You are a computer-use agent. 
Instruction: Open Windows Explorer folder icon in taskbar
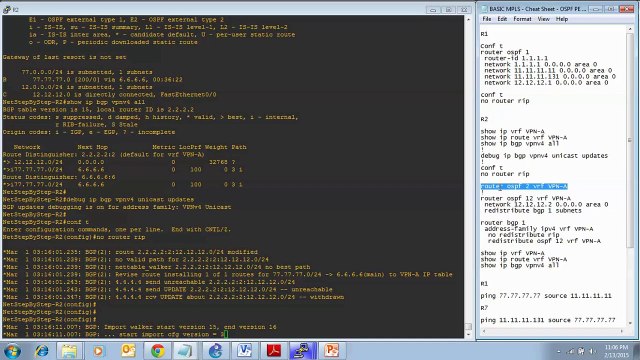[x=69, y=351]
